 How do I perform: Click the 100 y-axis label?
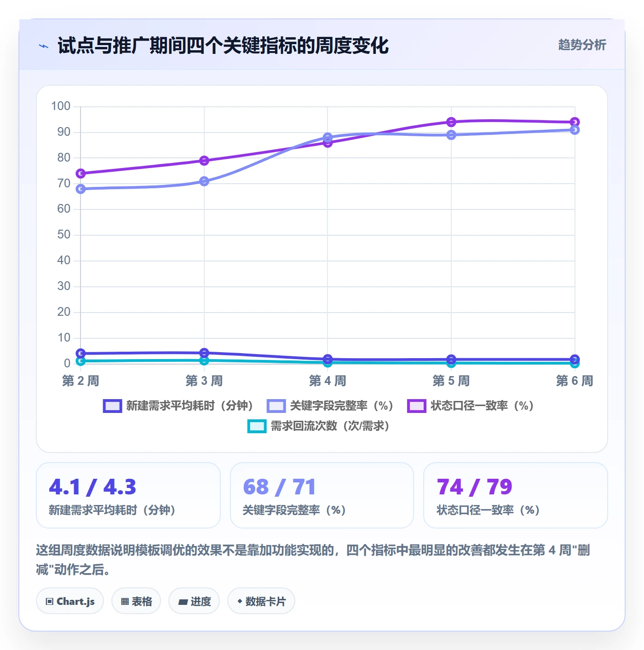coord(61,106)
